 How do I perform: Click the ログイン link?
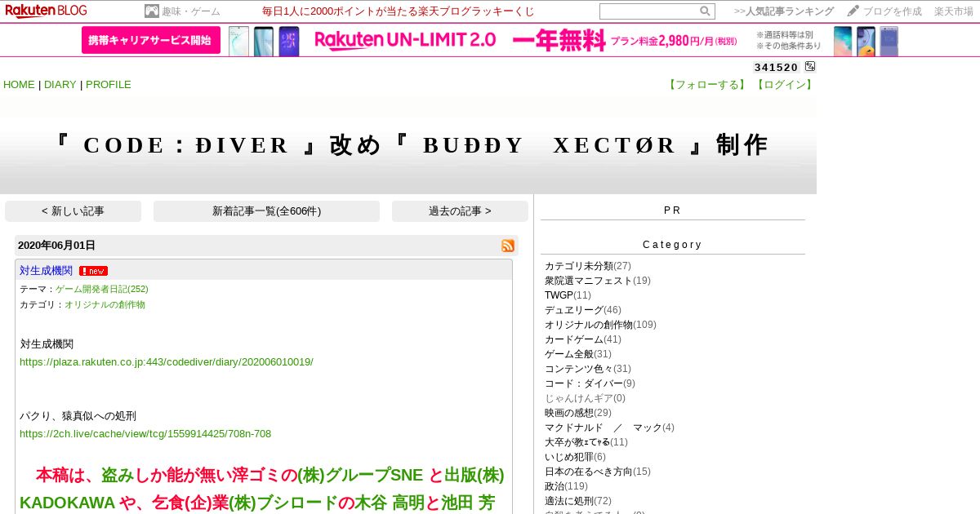(784, 85)
